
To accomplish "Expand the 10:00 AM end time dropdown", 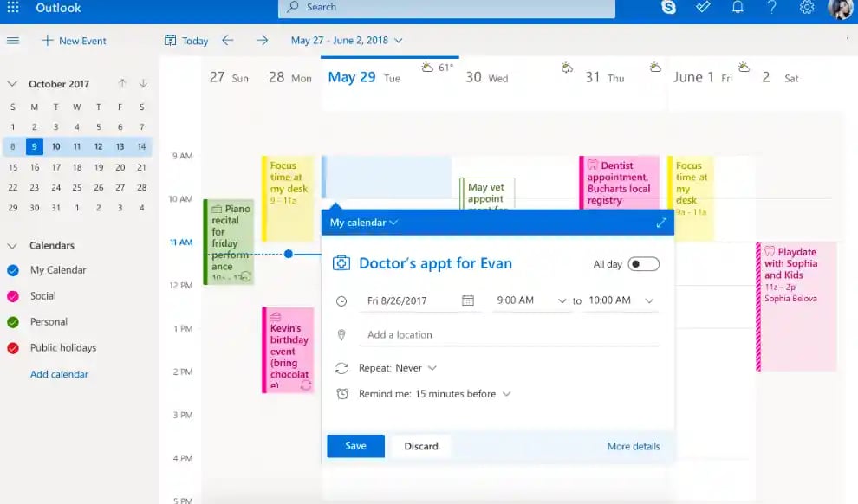I will point(649,300).
